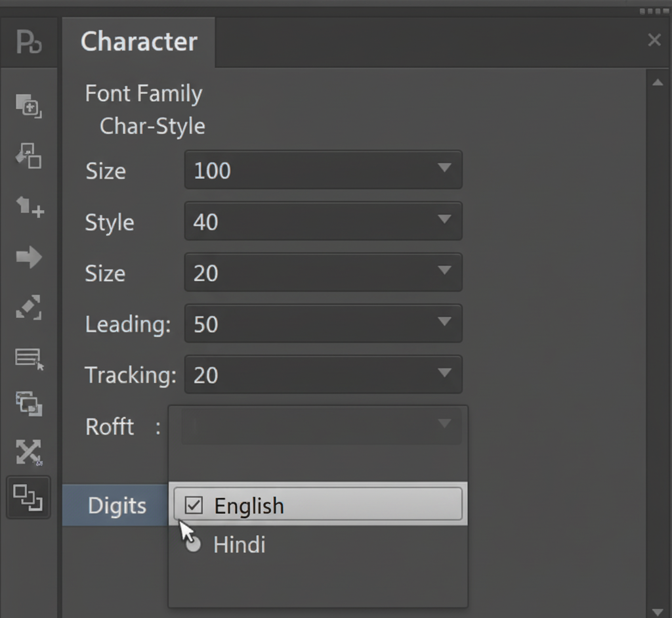The image size is (672, 618).
Task: Toggle the English checkbox
Action: [x=194, y=505]
